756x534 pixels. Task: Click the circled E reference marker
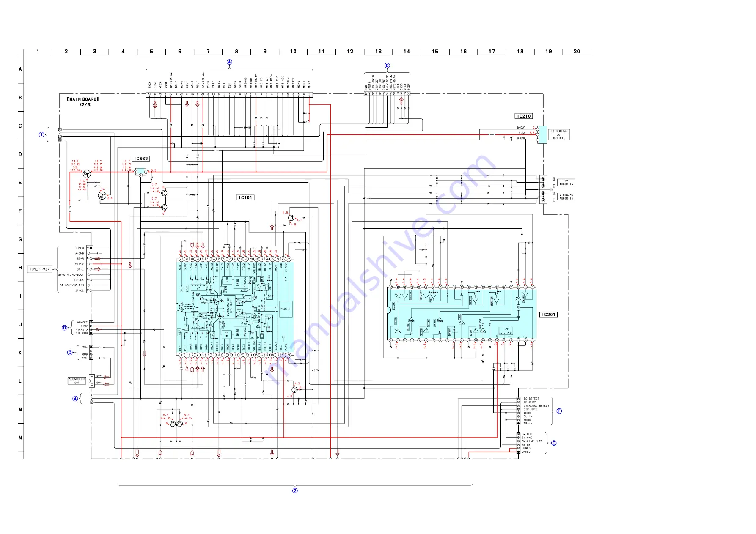554,443
